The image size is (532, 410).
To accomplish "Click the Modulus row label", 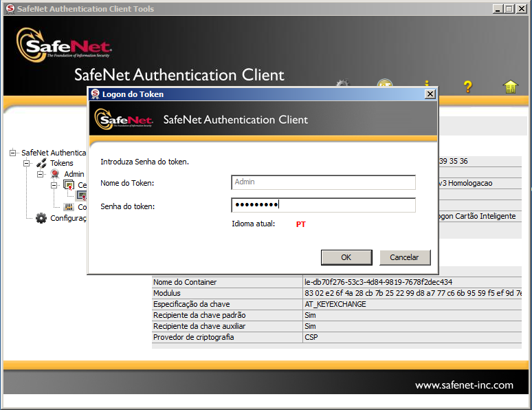I will (166, 293).
